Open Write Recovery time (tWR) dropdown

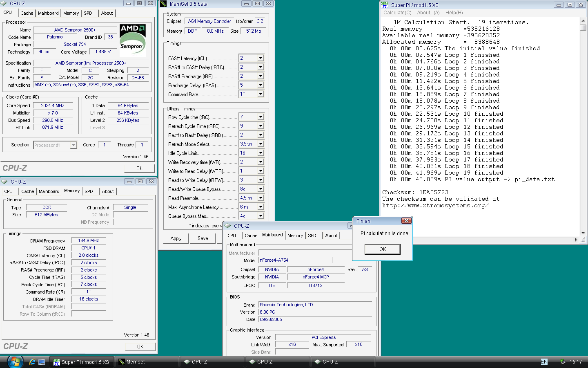[261, 162]
